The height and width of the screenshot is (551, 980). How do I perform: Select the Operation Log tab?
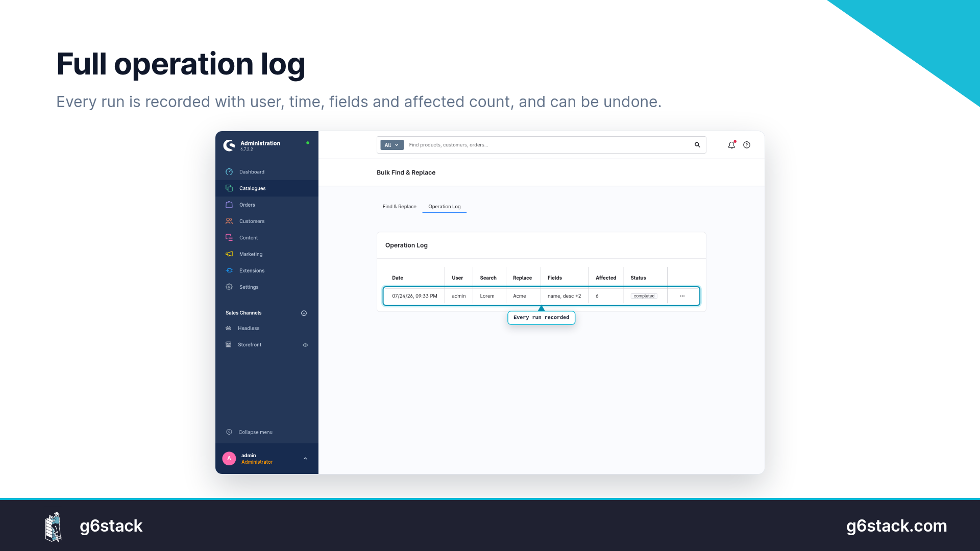[445, 207]
